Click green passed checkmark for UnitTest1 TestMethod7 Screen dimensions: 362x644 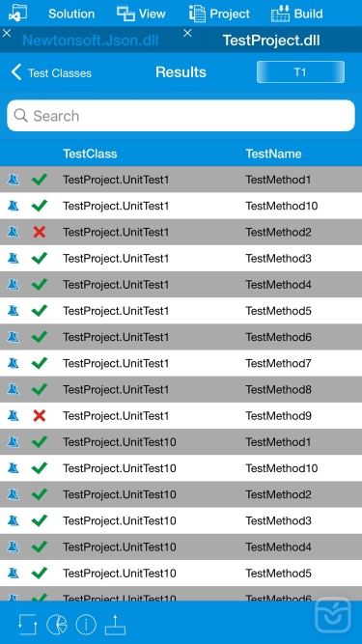pos(40,363)
